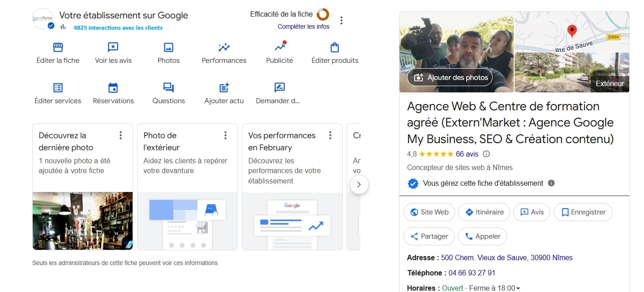The height and width of the screenshot is (292, 644).
Task: Click the Partager button
Action: tap(429, 236)
